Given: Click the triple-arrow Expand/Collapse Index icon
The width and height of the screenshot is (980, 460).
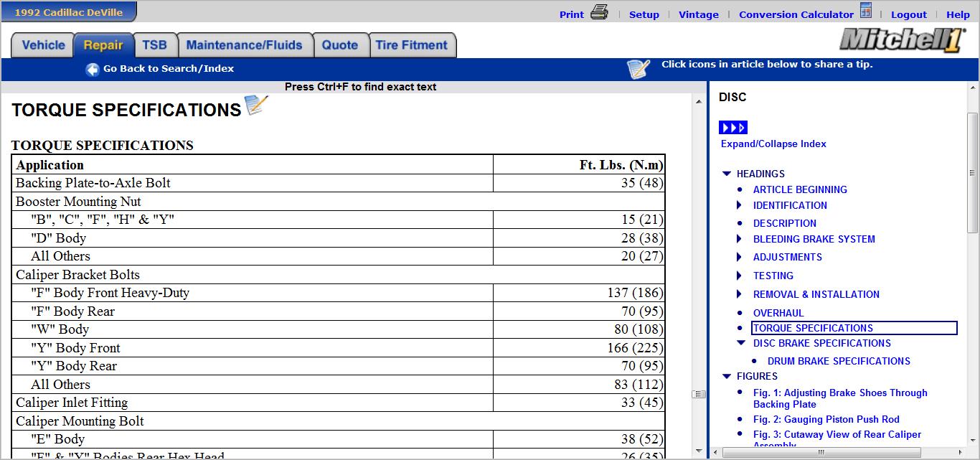Looking at the screenshot, I should click(x=733, y=128).
